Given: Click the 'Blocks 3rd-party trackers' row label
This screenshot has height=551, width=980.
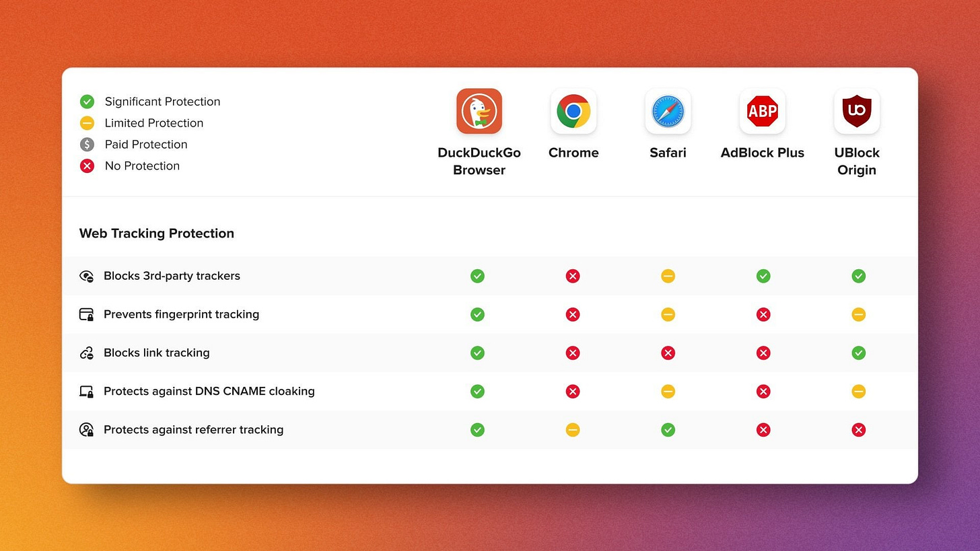Looking at the screenshot, I should pyautogui.click(x=172, y=276).
